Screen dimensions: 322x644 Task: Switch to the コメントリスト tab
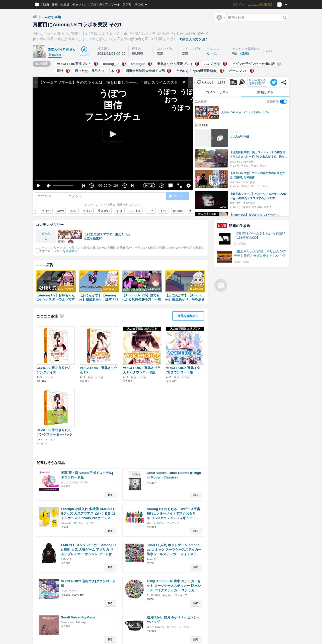pyautogui.click(x=217, y=92)
